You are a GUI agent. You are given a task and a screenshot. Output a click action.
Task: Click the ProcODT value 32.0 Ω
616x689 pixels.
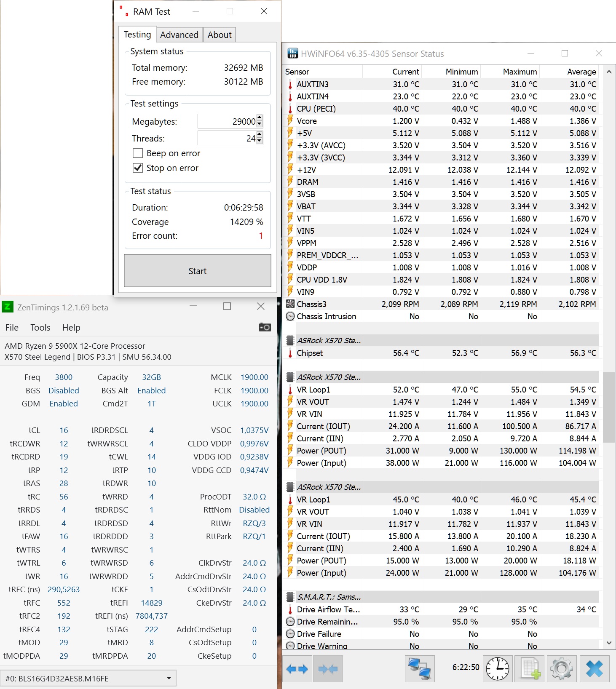(254, 497)
